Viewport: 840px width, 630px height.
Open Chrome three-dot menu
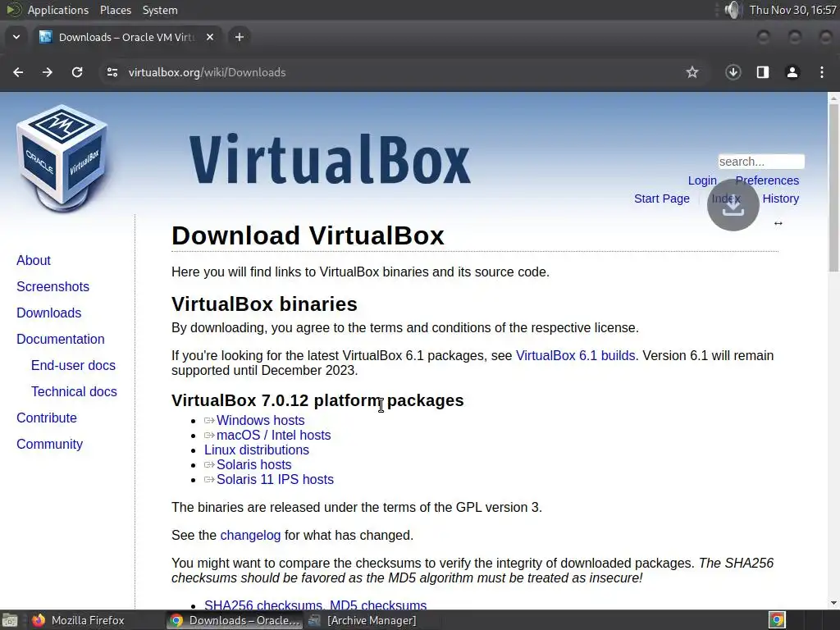point(822,72)
